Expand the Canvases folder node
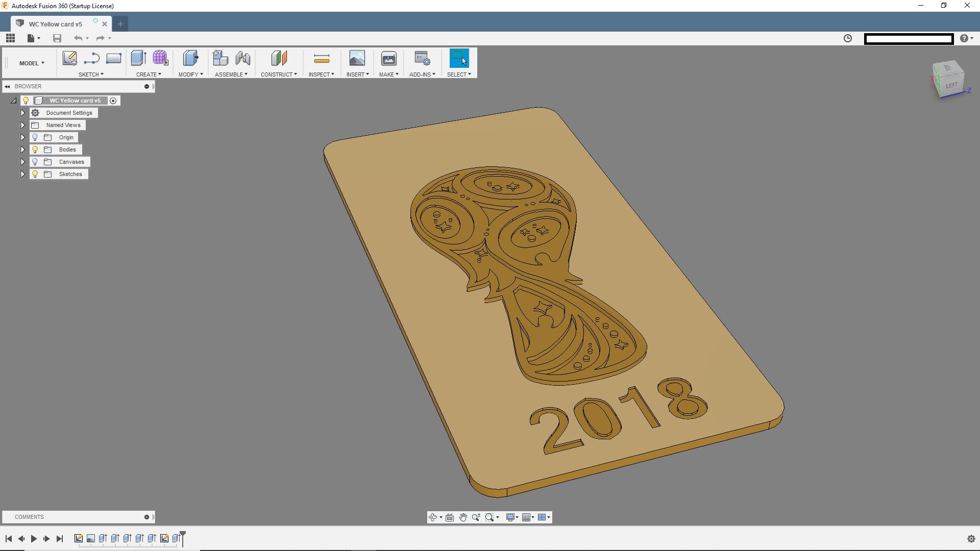980x551 pixels. point(22,162)
